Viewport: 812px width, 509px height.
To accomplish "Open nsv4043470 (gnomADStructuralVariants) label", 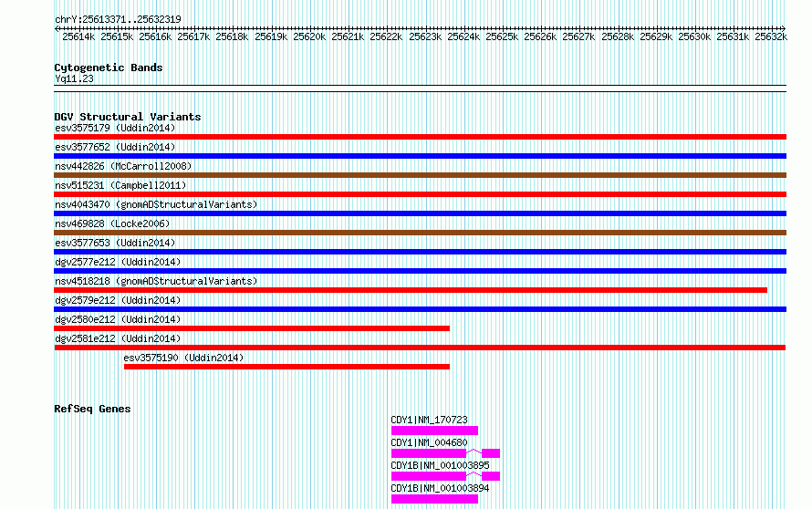I will point(156,204).
